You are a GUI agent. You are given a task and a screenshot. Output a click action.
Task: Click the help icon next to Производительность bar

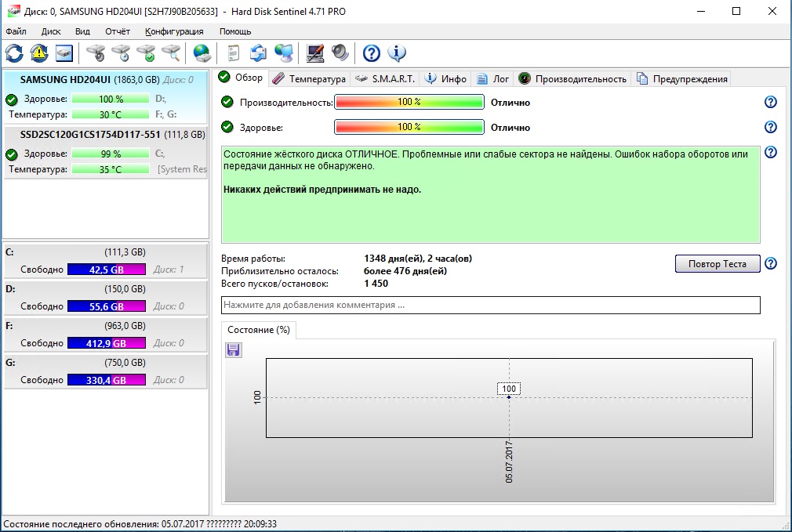(770, 103)
